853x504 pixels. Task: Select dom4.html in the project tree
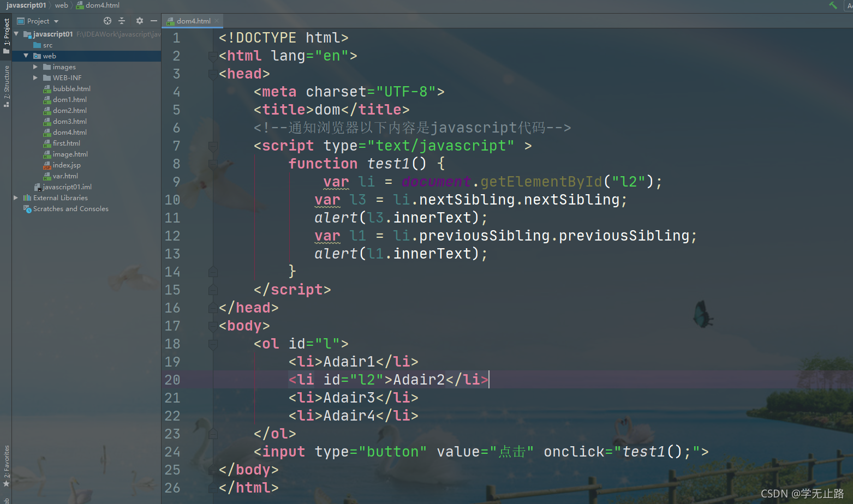click(70, 133)
